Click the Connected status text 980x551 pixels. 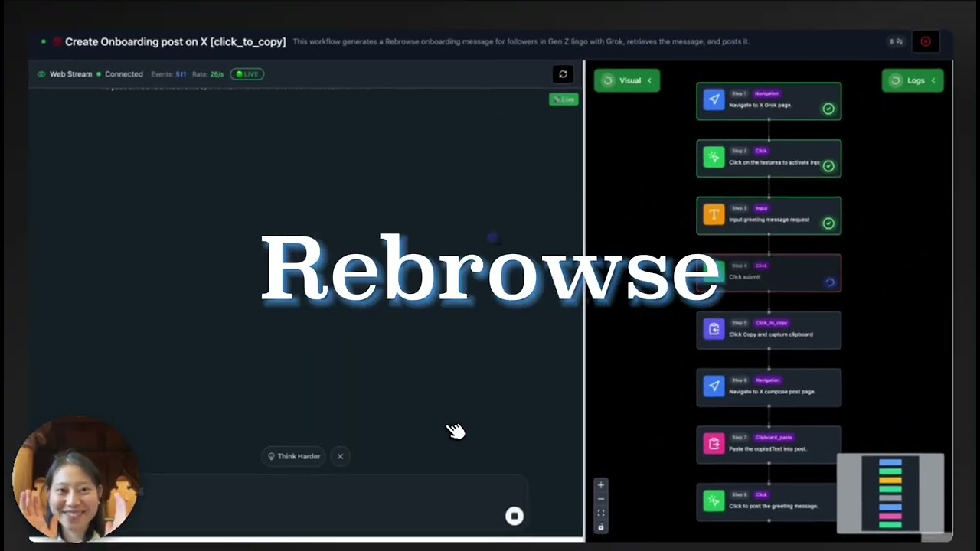click(124, 74)
